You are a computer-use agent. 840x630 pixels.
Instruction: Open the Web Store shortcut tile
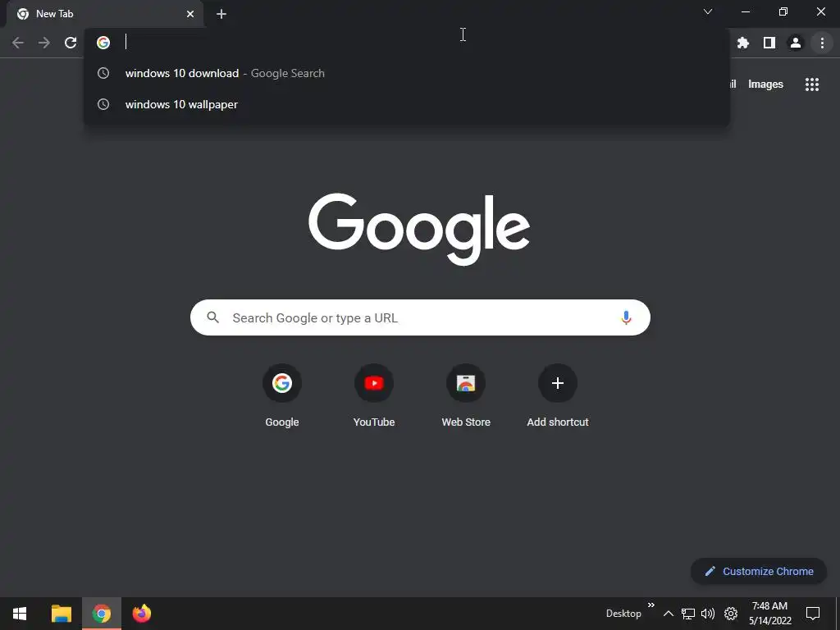click(466, 396)
